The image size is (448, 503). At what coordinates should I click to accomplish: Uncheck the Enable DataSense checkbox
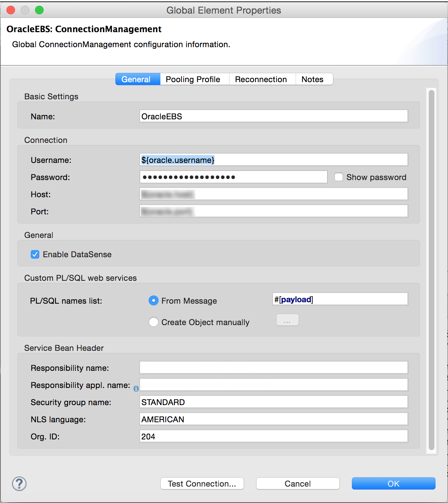click(x=35, y=254)
